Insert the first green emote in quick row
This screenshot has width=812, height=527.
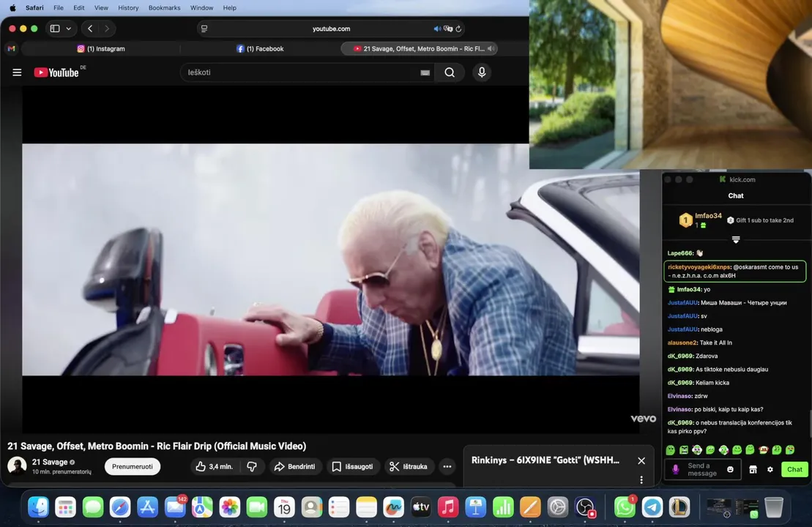pyautogui.click(x=671, y=450)
